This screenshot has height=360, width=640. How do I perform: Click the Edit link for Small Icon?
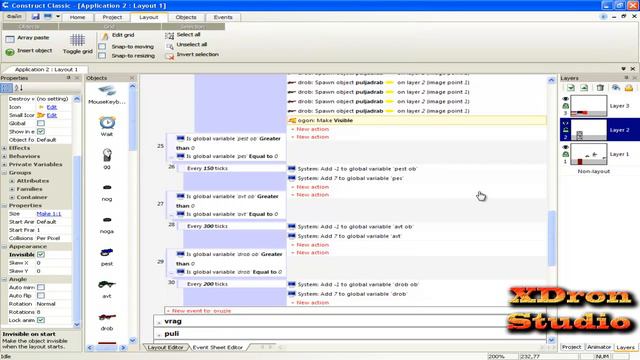[52, 115]
